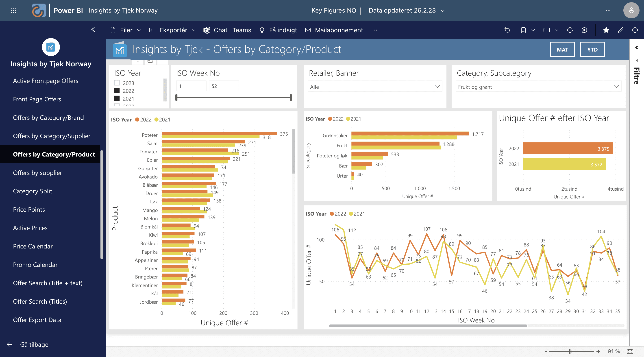Uncheck the 2022 ISO Year checkbox

pyautogui.click(x=117, y=91)
